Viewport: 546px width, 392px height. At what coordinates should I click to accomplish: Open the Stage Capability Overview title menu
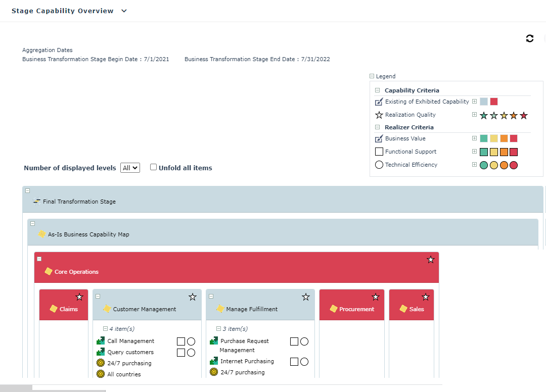point(124,11)
